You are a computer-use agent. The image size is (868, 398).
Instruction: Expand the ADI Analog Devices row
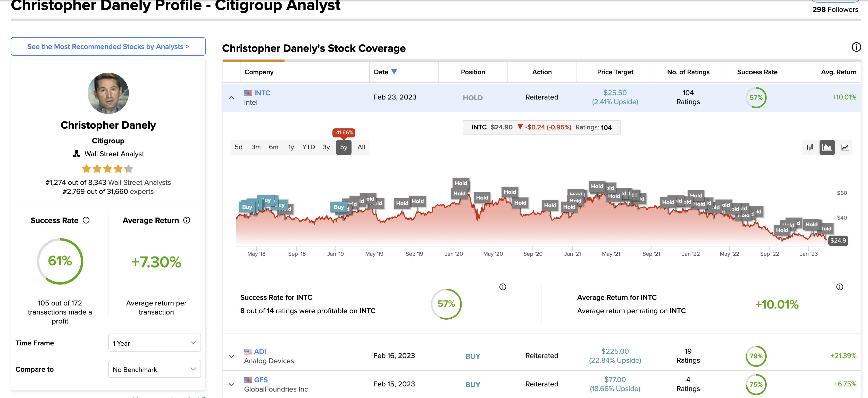pos(231,356)
